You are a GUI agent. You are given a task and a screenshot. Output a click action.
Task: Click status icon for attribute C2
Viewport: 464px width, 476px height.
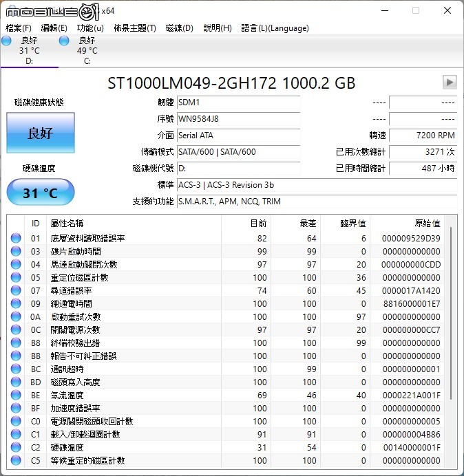click(16, 447)
